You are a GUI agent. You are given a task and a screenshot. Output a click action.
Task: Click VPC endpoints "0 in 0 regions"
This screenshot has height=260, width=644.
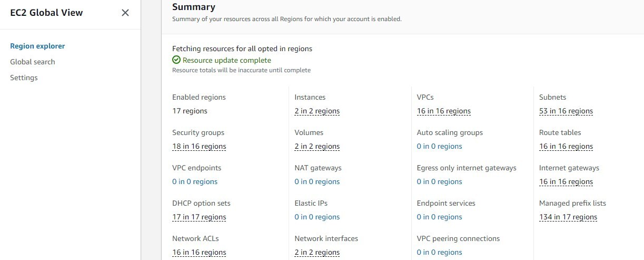(195, 182)
